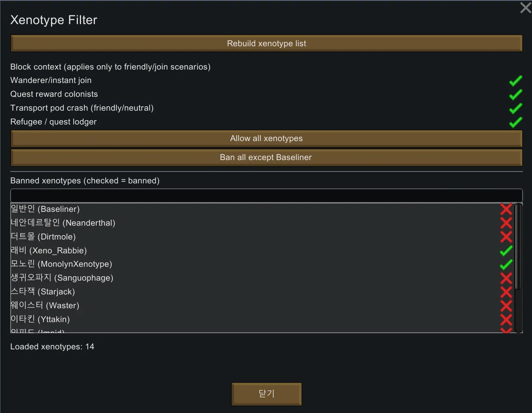This screenshot has height=413, width=532.
Task: Toggle Sanguophage ban status
Action: [x=506, y=278]
